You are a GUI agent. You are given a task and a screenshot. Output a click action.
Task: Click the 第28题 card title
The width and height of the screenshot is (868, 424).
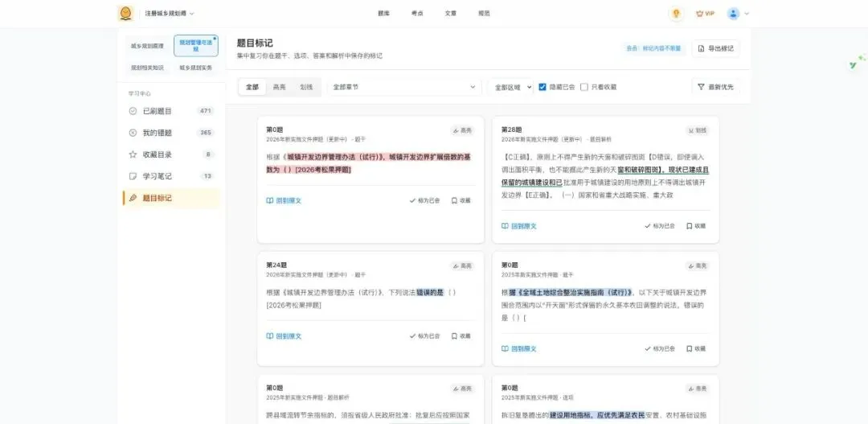pos(511,130)
